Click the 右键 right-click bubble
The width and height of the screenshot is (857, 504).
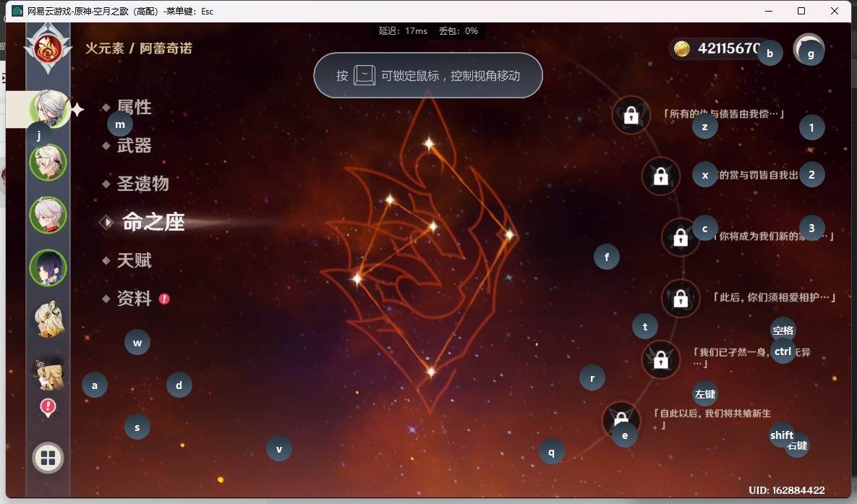797,445
